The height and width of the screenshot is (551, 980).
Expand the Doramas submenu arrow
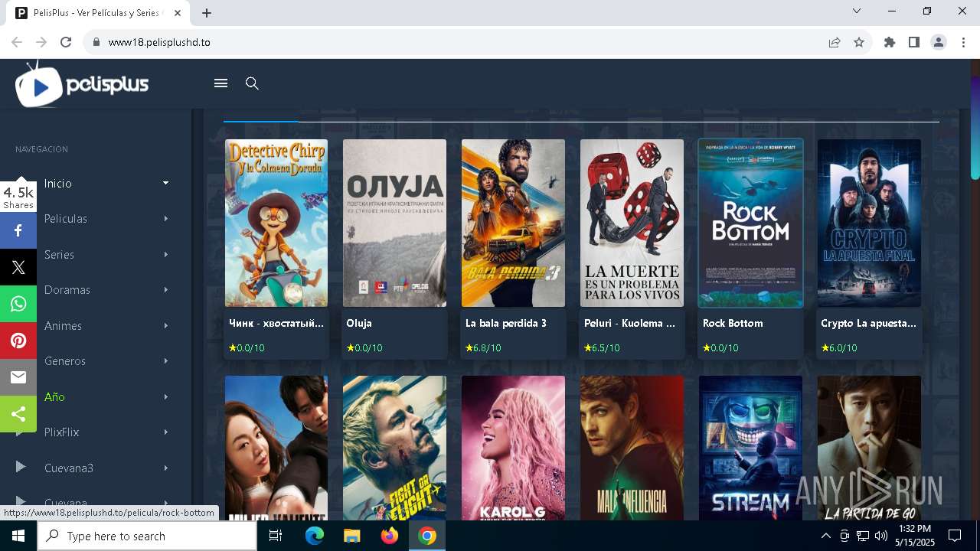[x=165, y=290]
